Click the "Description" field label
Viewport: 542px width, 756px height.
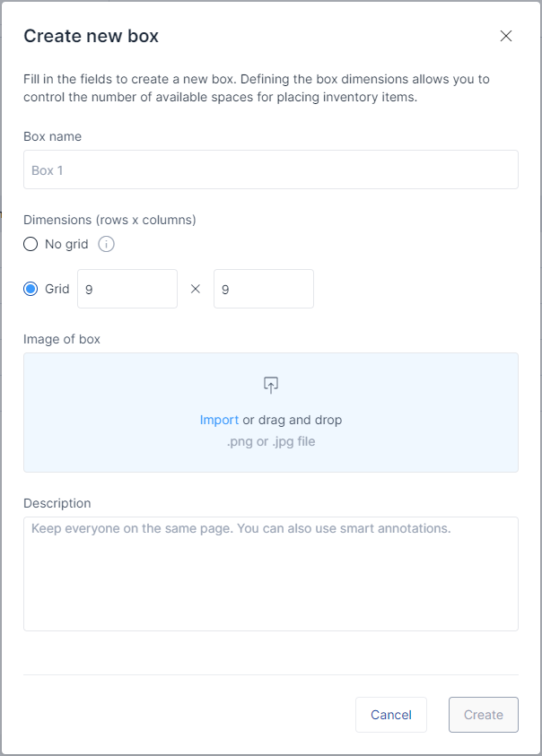(57, 503)
